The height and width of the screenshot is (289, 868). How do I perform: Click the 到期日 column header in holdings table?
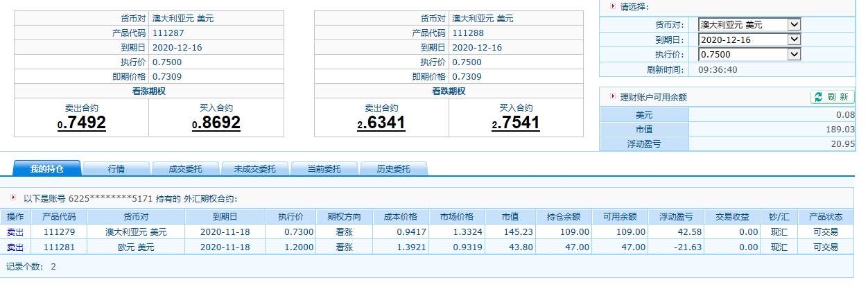tap(225, 216)
